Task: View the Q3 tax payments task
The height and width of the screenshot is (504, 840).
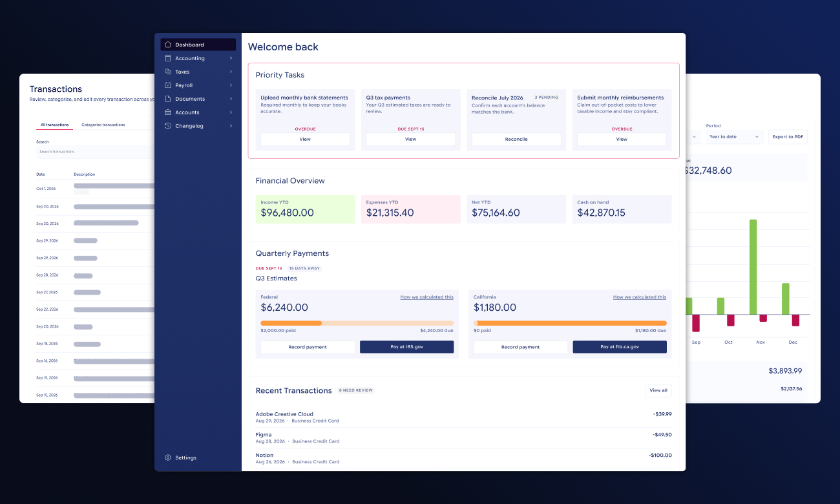Action: [x=411, y=139]
